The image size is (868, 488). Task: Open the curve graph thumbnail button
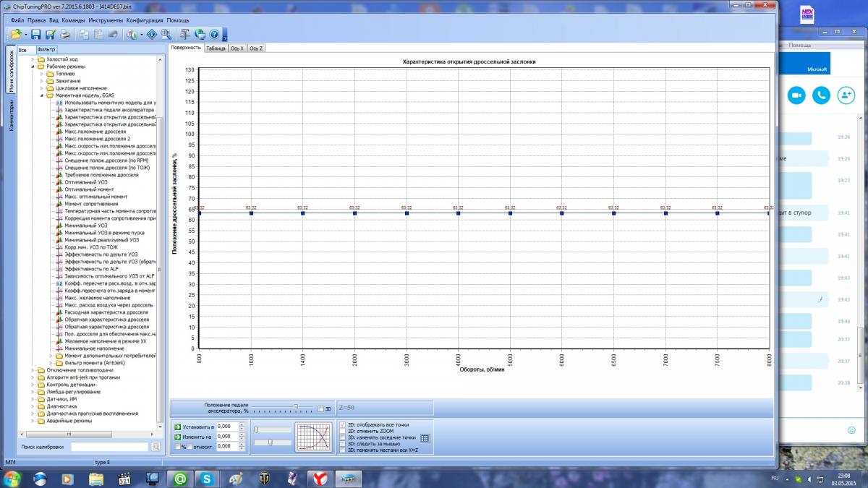[x=313, y=437]
